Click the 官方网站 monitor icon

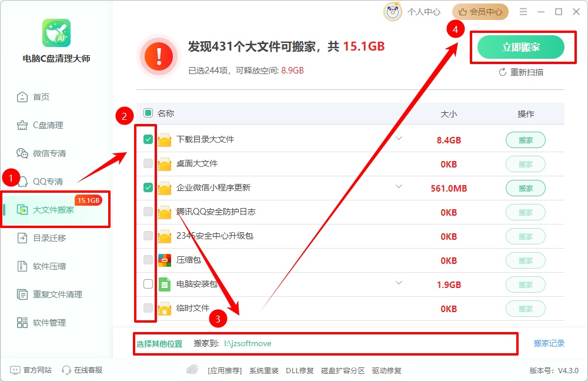point(15,370)
